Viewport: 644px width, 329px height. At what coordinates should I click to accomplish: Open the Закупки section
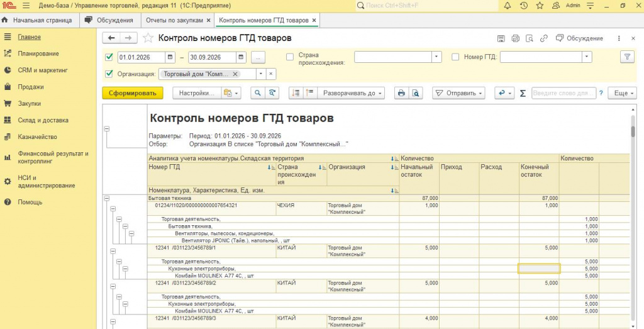coord(29,104)
